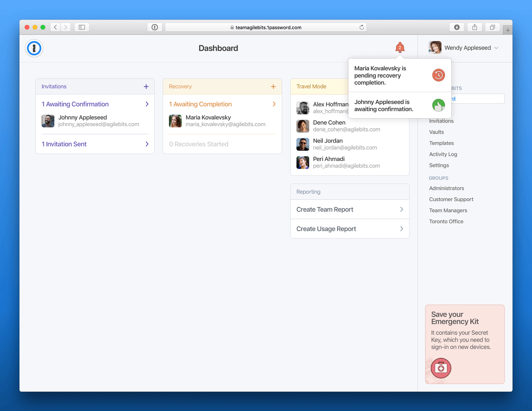
Task: Open the Activity Log from the sidebar
Action: pyautogui.click(x=443, y=154)
